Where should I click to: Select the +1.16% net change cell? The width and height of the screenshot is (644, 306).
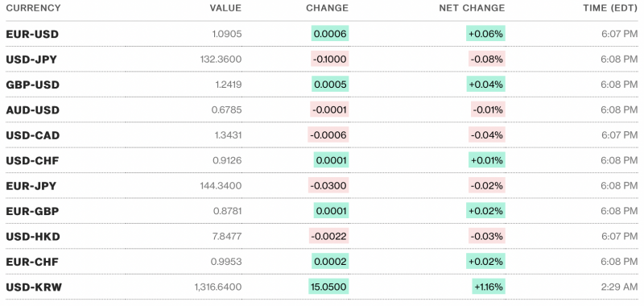489,287
